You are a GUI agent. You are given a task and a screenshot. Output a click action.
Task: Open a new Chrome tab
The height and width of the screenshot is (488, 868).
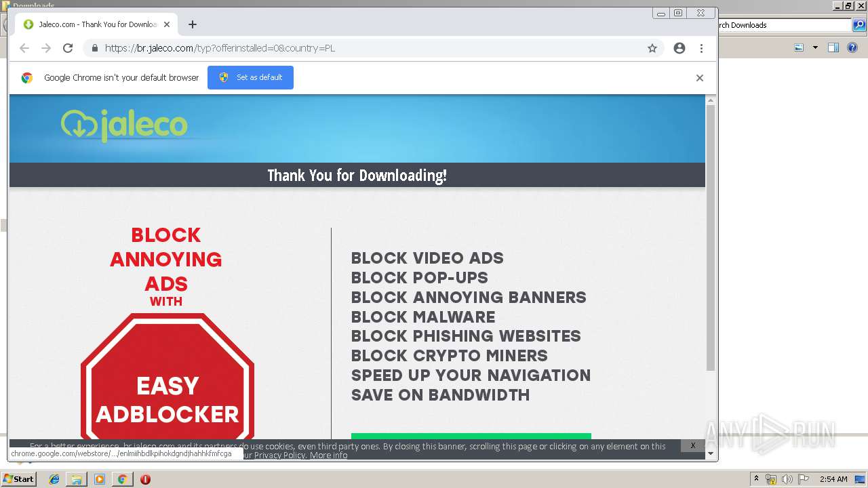(x=193, y=24)
